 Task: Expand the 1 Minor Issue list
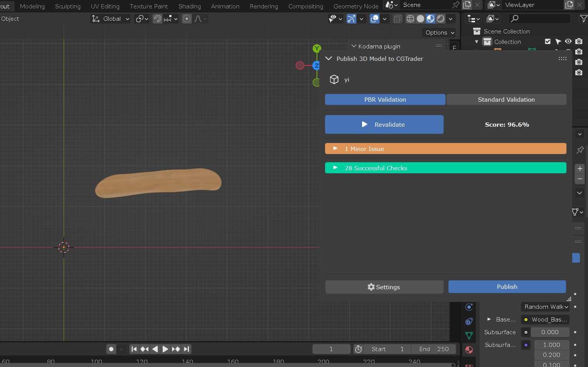[446, 149]
